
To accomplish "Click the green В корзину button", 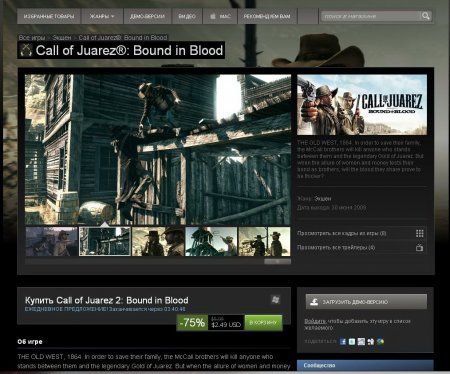I will [x=263, y=323].
